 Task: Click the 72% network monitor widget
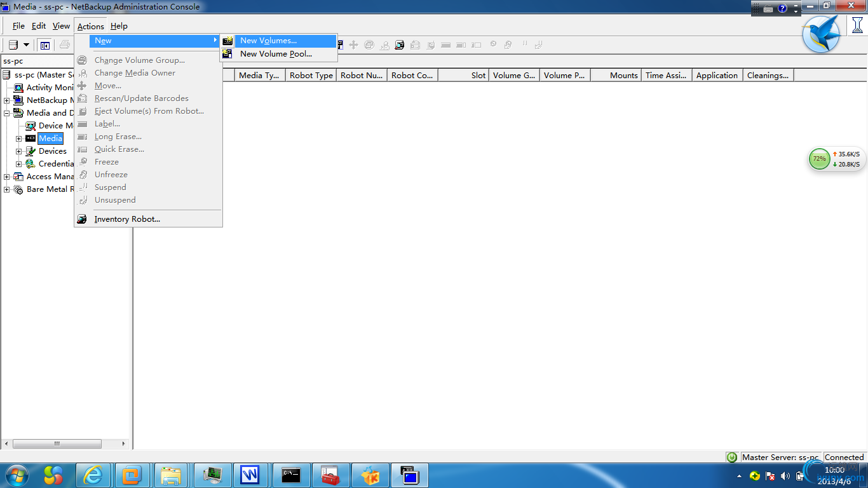[837, 159]
